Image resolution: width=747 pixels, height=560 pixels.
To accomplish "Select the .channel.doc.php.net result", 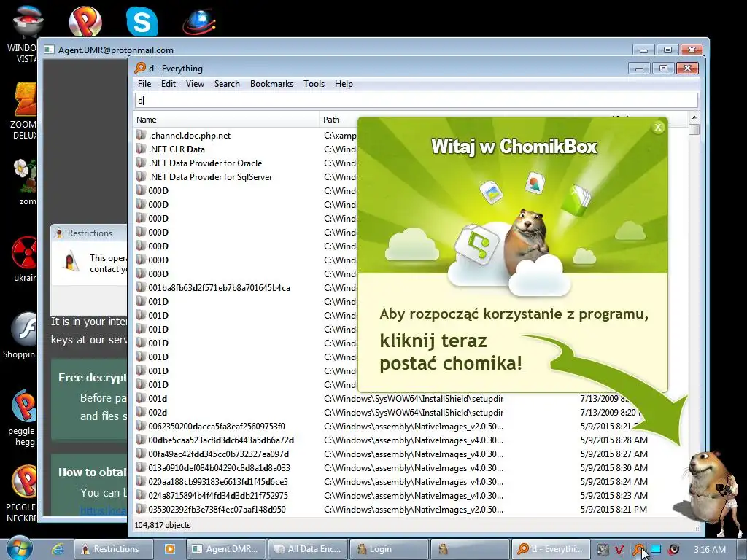I will pos(189,136).
